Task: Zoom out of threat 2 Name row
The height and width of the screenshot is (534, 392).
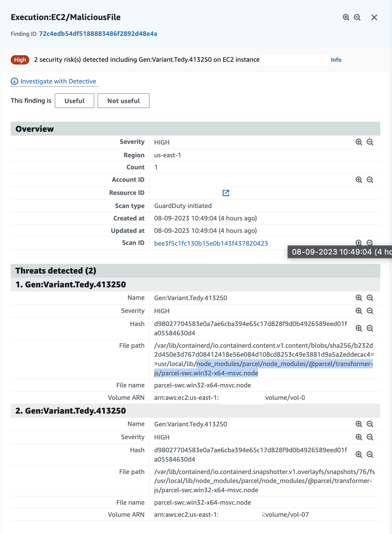Action: click(370, 424)
